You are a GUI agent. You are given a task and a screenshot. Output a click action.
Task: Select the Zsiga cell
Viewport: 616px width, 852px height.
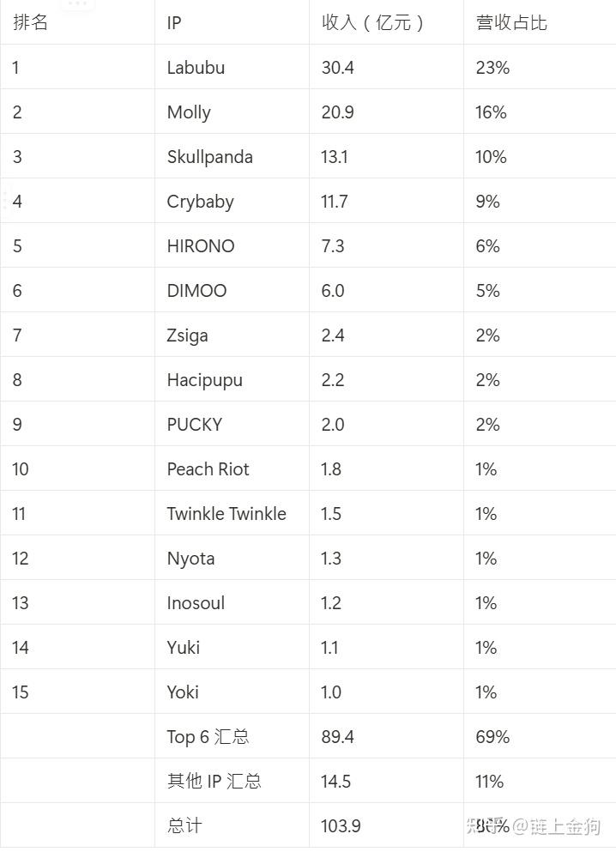click(187, 335)
